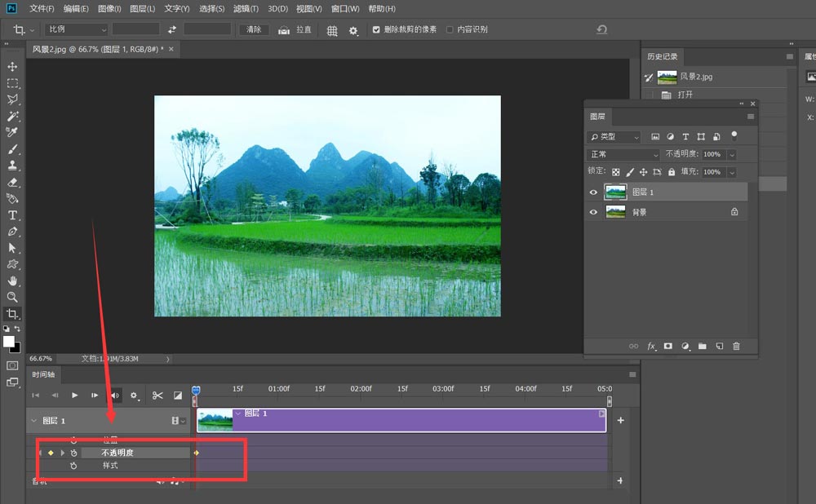Select the Zoom tool
The height and width of the screenshot is (504, 816).
[x=12, y=297]
